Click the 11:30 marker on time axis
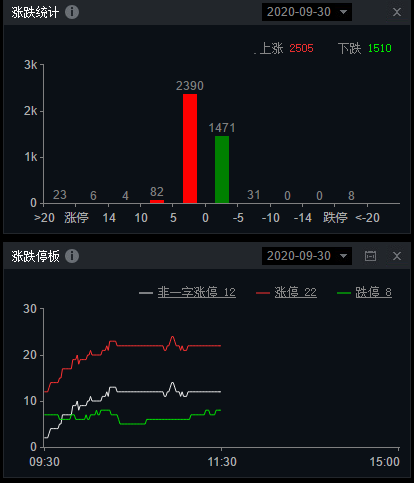Viewport: 414px width, 483px height. [x=222, y=462]
